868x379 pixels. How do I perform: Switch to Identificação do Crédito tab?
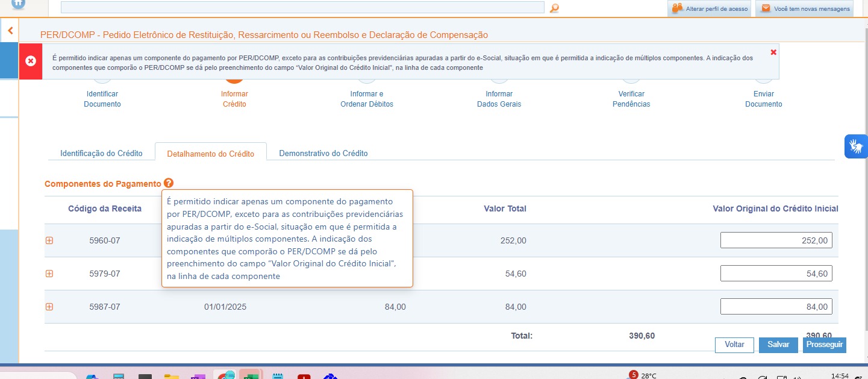point(101,153)
